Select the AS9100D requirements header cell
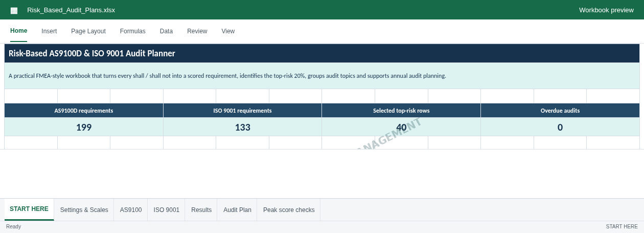Image resolution: width=644 pixels, height=233 pixels. pos(84,111)
